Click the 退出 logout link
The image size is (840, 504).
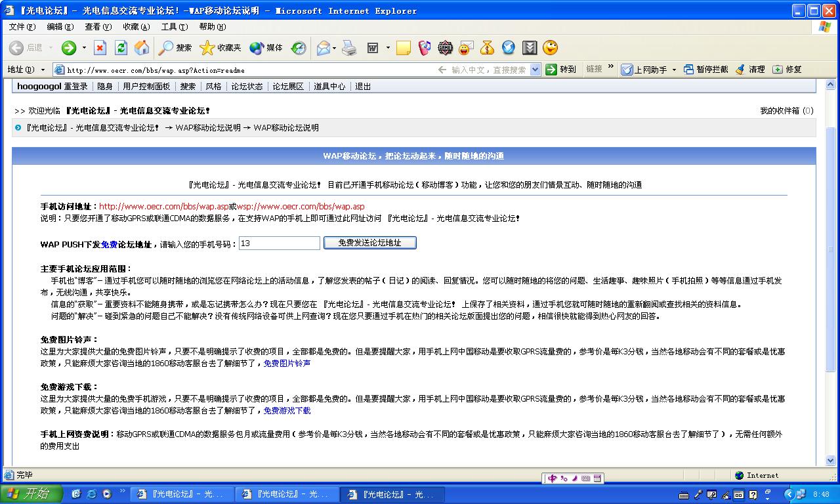click(x=363, y=87)
